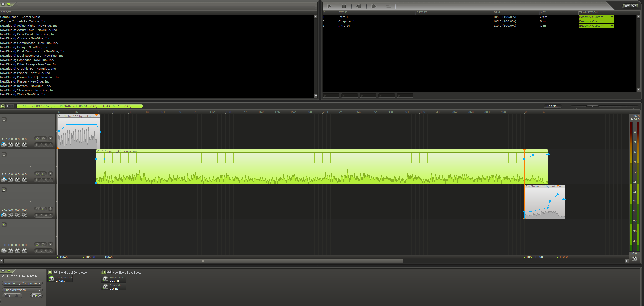Click the green wave effects view icon

coord(8,4)
